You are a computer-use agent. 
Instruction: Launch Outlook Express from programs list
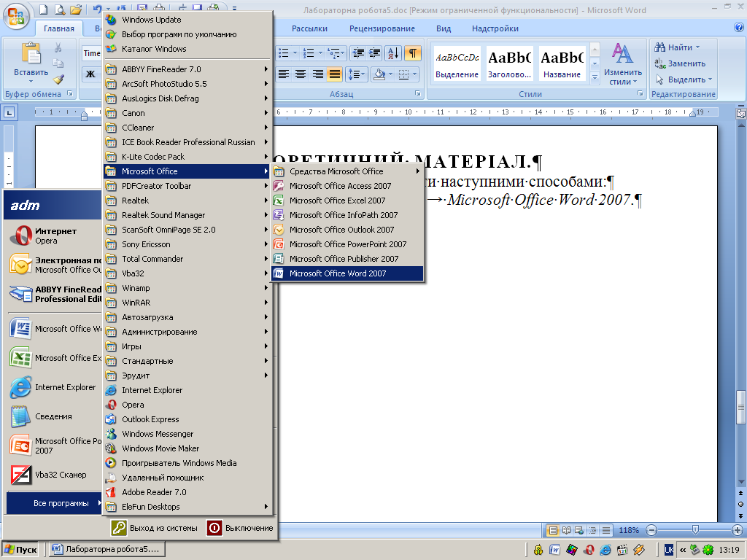tap(187, 419)
